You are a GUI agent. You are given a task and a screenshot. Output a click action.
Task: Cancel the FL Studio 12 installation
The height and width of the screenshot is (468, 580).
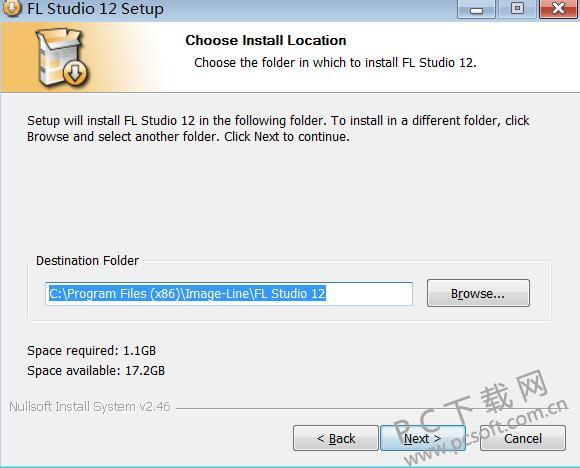pyautogui.click(x=523, y=438)
